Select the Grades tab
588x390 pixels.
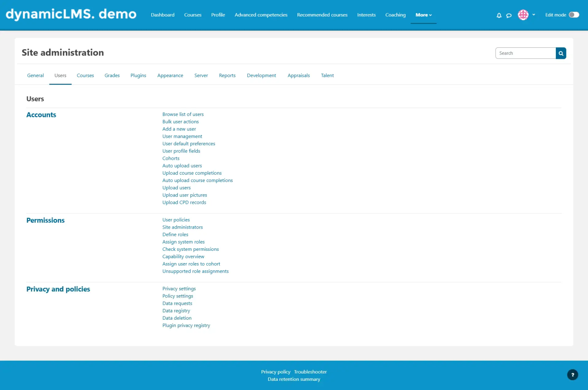click(112, 76)
